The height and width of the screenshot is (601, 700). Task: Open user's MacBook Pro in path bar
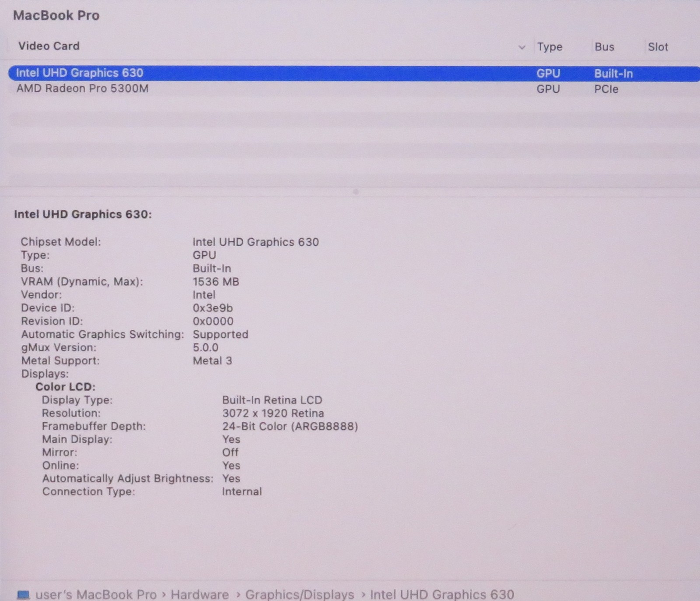point(96,594)
